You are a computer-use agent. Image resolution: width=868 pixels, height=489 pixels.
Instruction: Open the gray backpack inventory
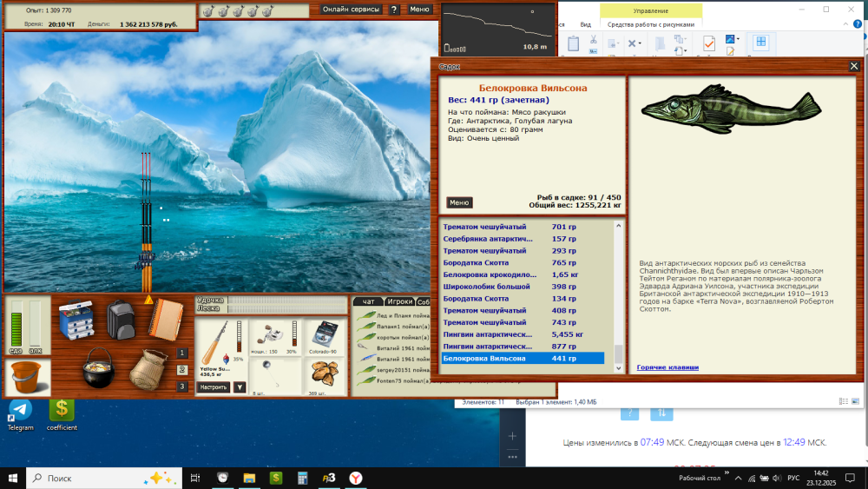(x=121, y=320)
